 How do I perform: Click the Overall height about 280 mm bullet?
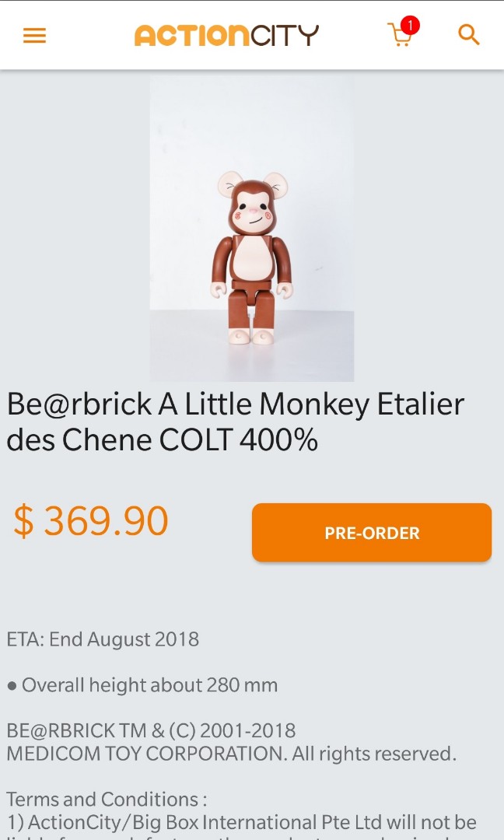[x=142, y=685]
